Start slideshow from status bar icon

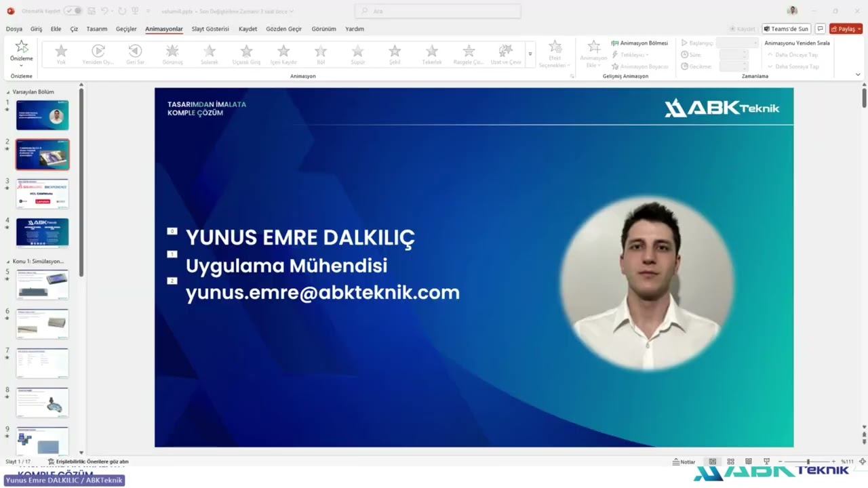[x=766, y=462]
